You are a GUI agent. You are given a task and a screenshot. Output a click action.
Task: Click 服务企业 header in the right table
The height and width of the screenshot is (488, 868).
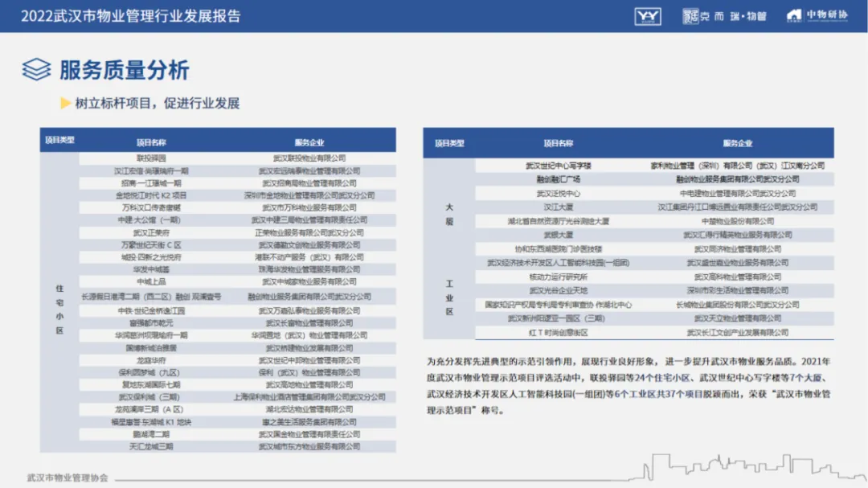pos(737,143)
